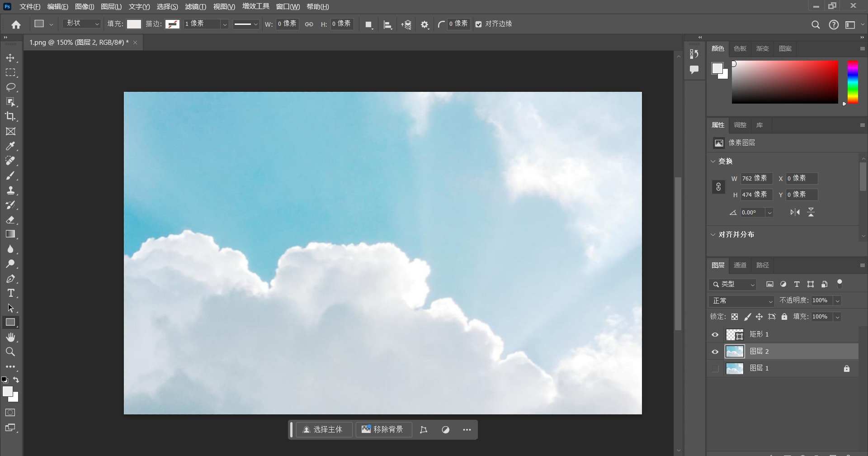Viewport: 868px width, 456px height.
Task: Click the 移除背景 button
Action: point(383,430)
